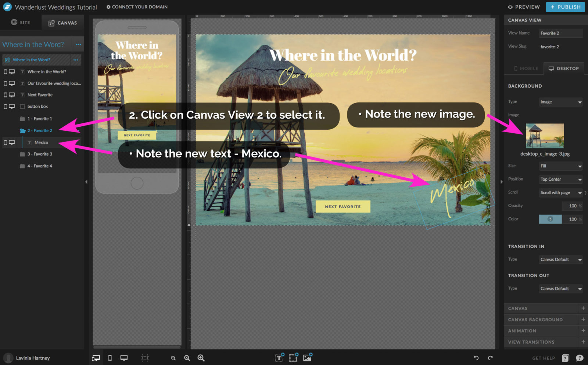
Task: Toggle mobile visibility for the Mexico layer
Action: click(x=6, y=142)
